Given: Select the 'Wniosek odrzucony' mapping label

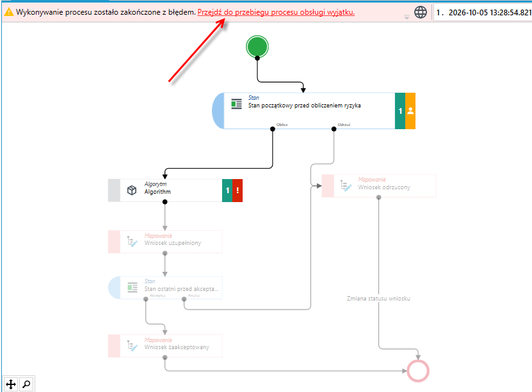Looking at the screenshot, I should [x=384, y=187].
